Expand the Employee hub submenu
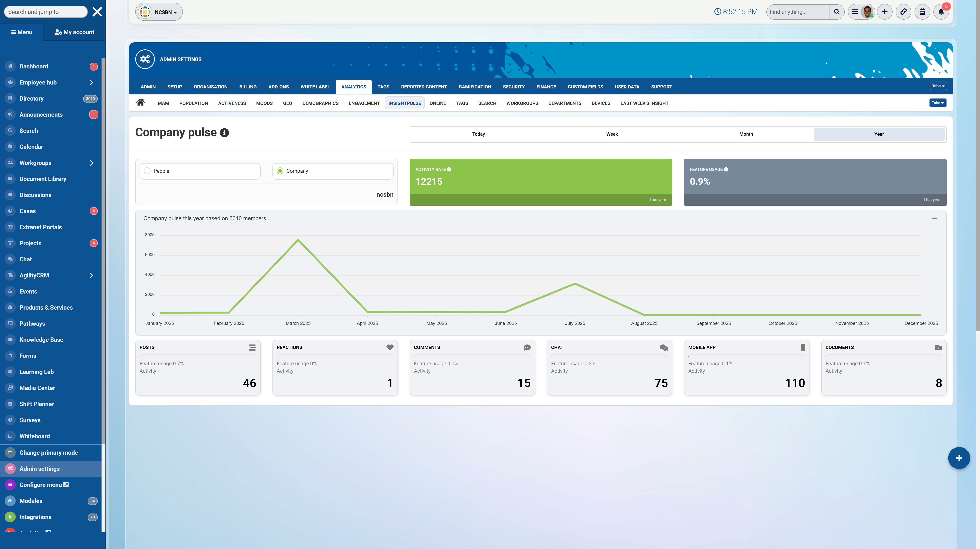This screenshot has height=549, width=980. 91,83
